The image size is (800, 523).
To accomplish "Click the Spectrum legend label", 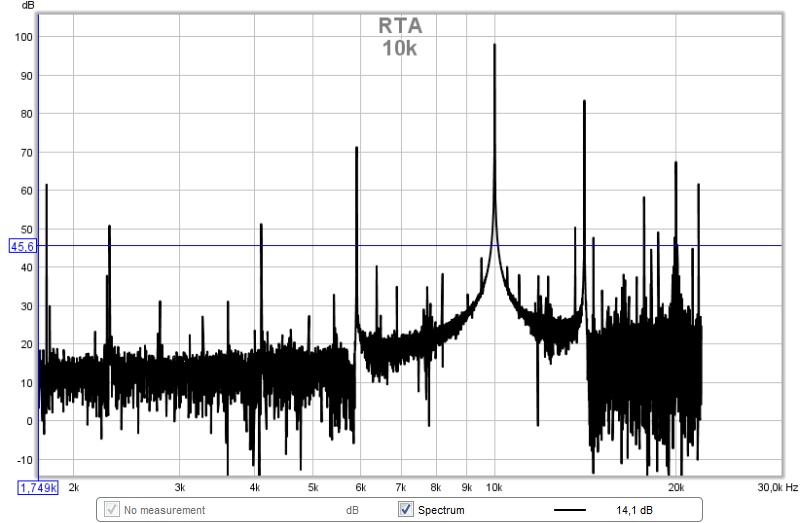I will [x=441, y=510].
